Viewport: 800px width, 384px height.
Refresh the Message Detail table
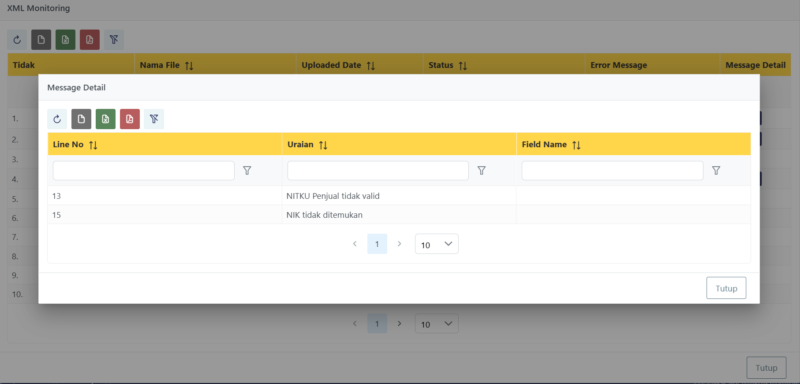tap(57, 119)
